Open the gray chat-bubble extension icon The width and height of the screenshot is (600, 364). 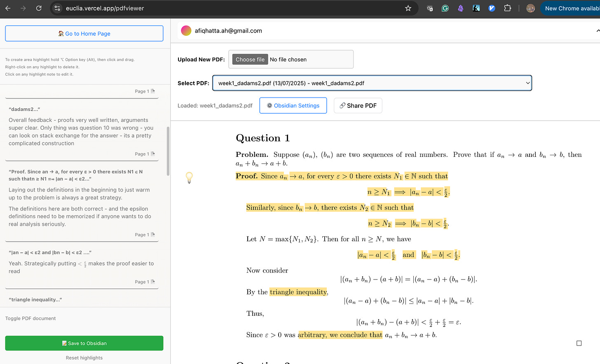[430, 8]
